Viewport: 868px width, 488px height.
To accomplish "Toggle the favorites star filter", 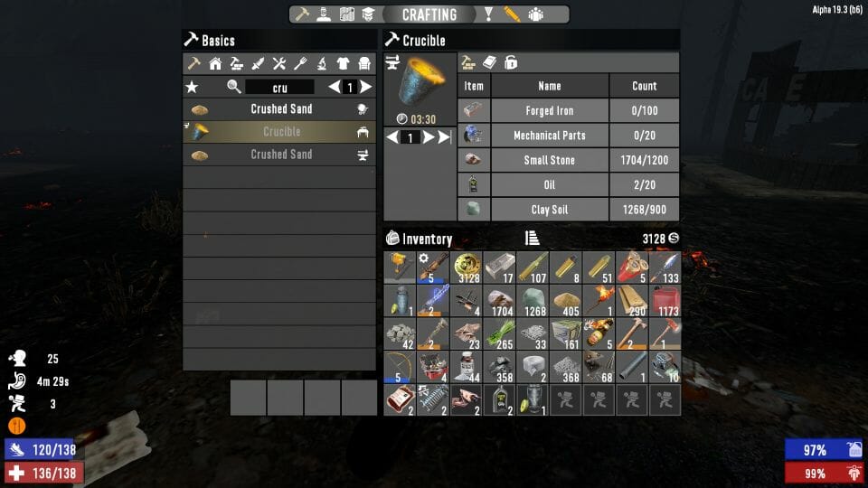I will [x=192, y=87].
